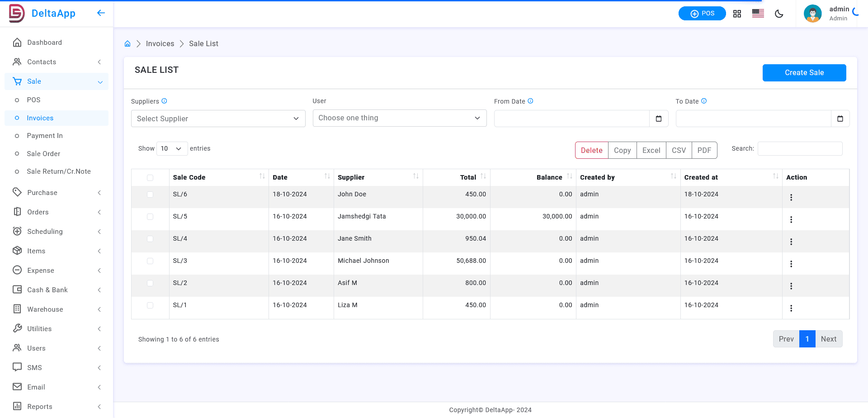The height and width of the screenshot is (418, 868).
Task: Type in the Search field
Action: pos(800,148)
